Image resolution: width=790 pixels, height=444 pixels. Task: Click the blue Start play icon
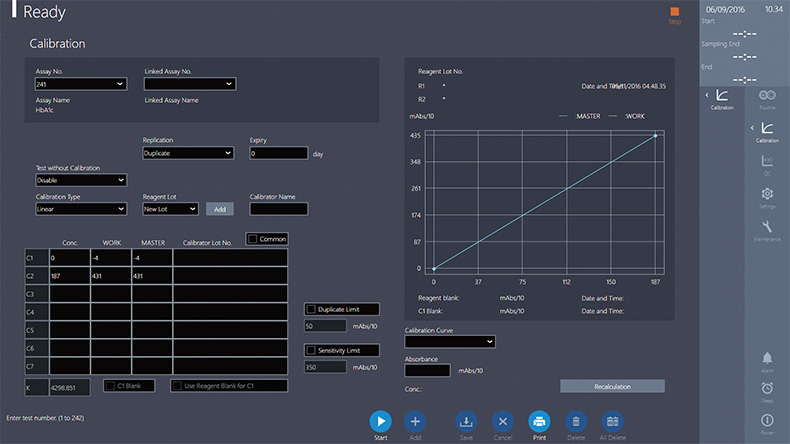380,421
